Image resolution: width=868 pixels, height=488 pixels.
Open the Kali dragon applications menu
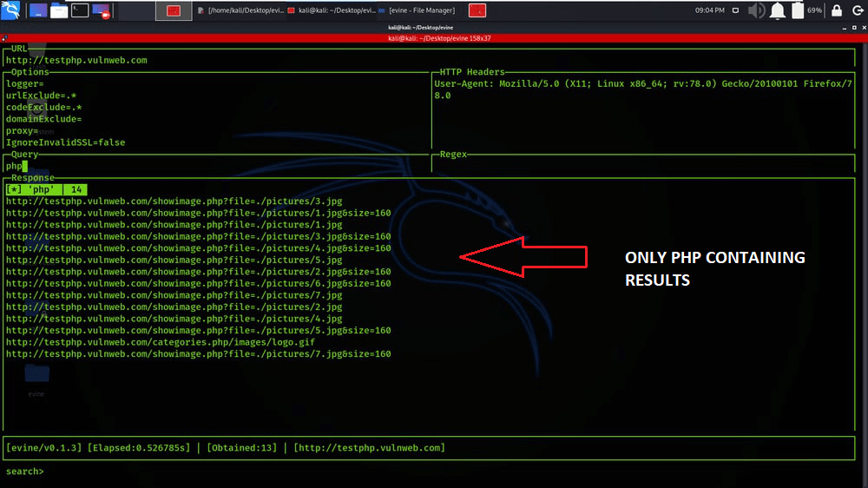[10, 10]
